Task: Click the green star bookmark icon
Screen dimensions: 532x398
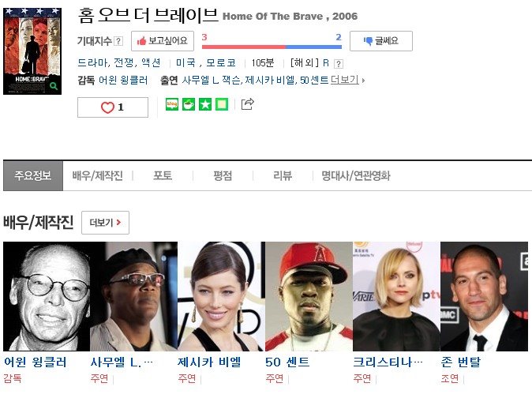Action: (x=205, y=104)
